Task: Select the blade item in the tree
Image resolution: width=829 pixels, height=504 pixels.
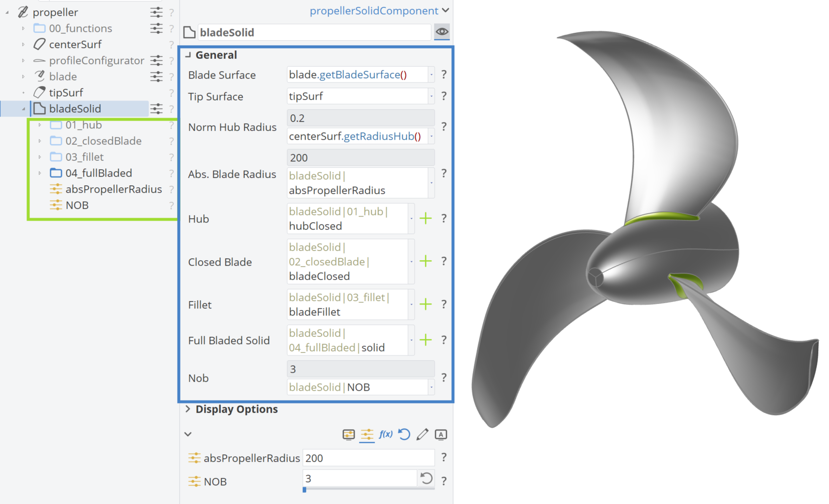Action: coord(63,76)
